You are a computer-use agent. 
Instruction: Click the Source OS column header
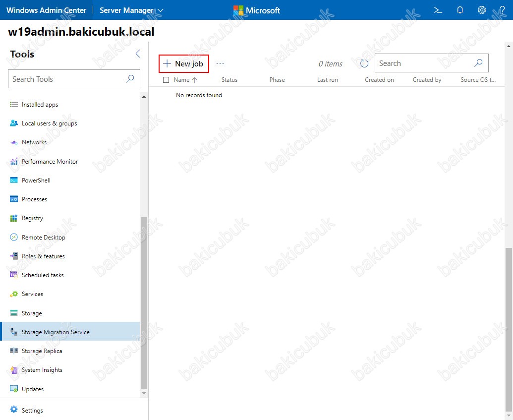[478, 80]
